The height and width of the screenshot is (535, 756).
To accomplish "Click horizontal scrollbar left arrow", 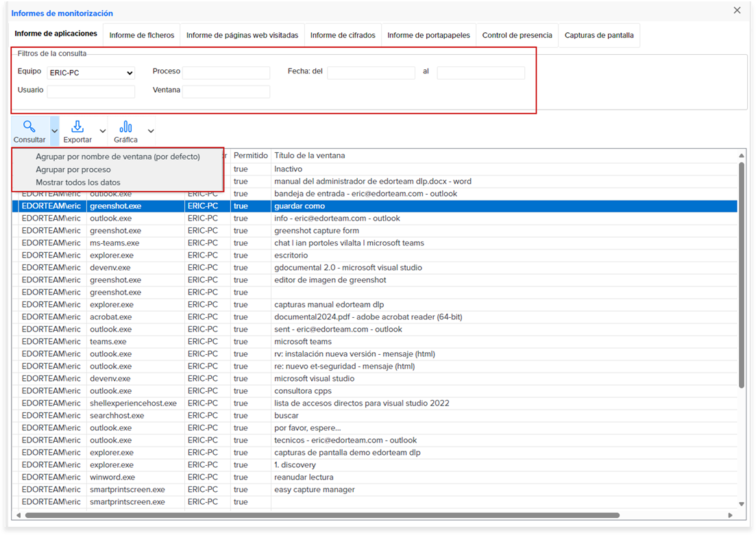I will click(19, 515).
